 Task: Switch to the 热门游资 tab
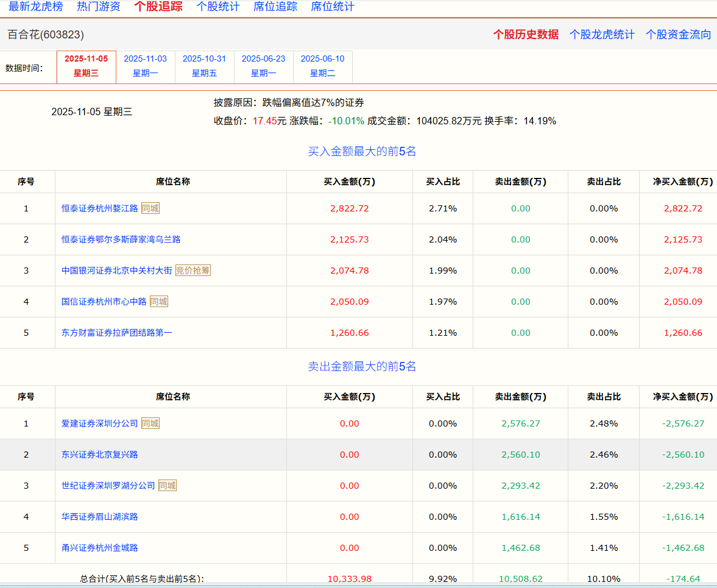99,7
